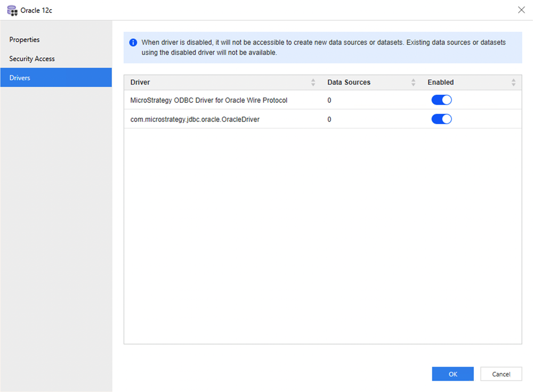Click the data sources count for ODBC driver
Viewport: 533px width, 392px height.
329,100
